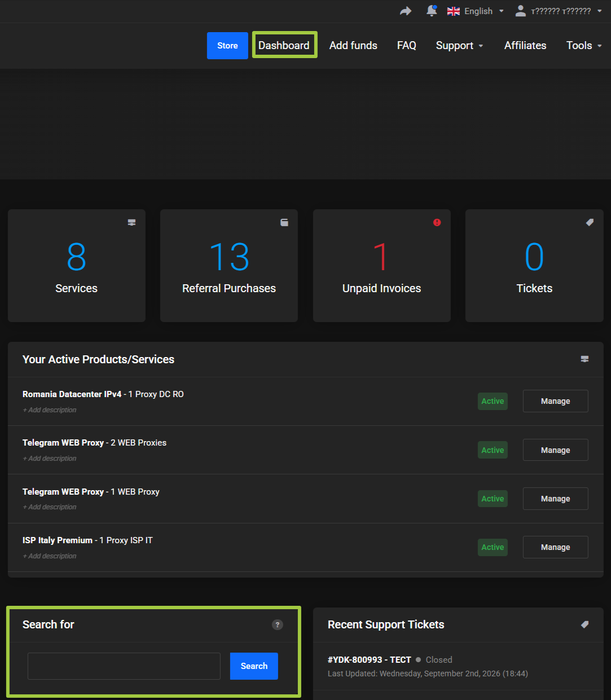Screen dimensions: 611x700
Task: Click red alert icon on Unpaid Invoices card
Action: [437, 222]
